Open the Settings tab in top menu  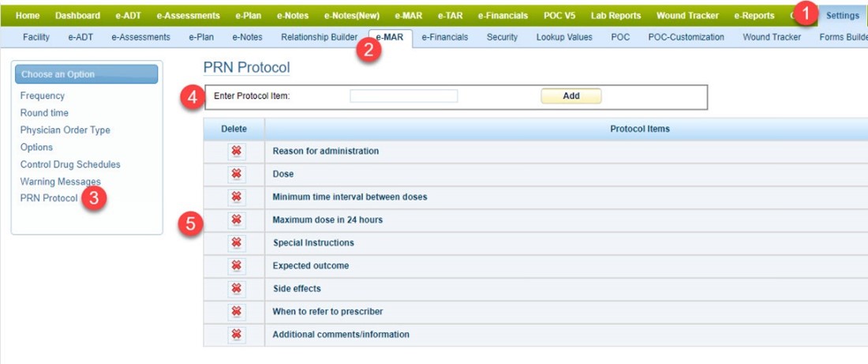[843, 16]
